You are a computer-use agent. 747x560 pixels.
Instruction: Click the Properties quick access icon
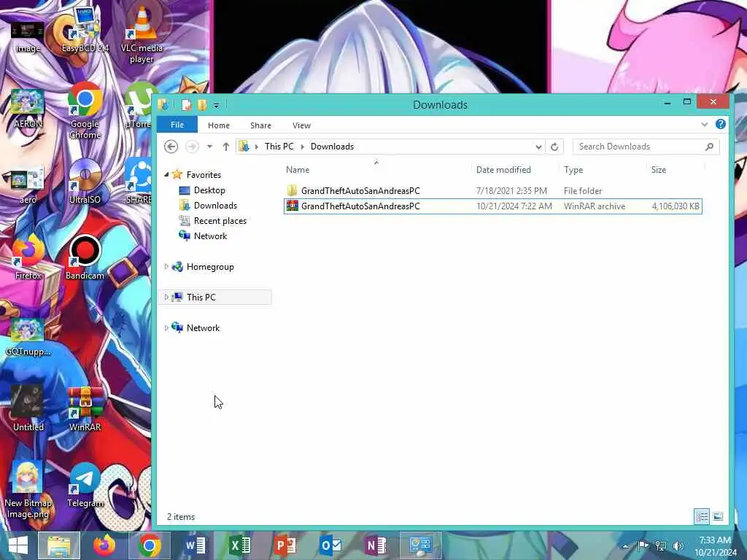[187, 105]
